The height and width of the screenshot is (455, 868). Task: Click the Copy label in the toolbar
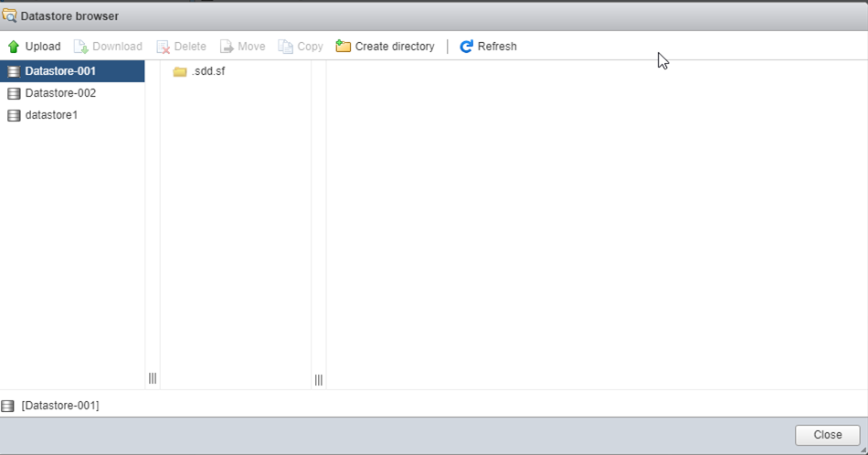pos(310,47)
